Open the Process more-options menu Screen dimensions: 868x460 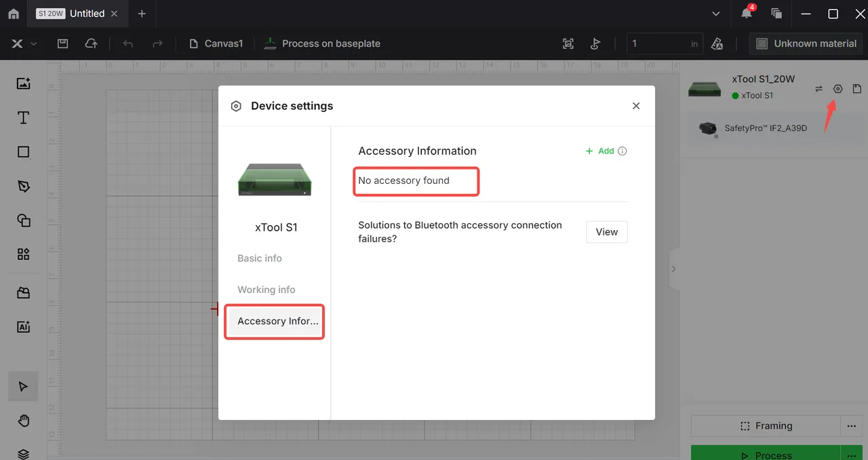click(x=852, y=453)
